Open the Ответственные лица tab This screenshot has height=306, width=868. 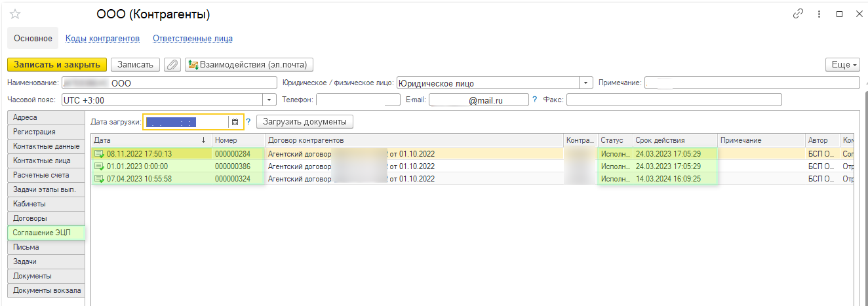193,39
